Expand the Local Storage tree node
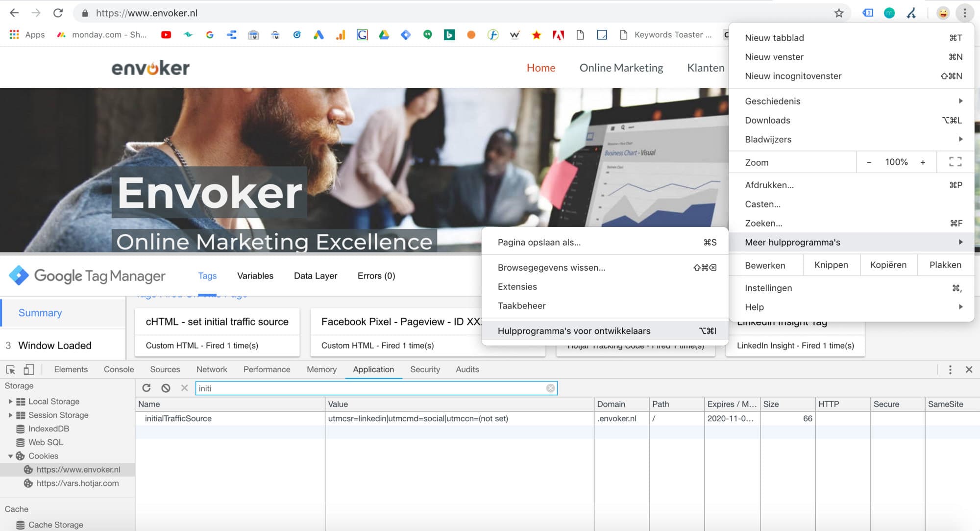Image resolution: width=980 pixels, height=531 pixels. (x=10, y=401)
